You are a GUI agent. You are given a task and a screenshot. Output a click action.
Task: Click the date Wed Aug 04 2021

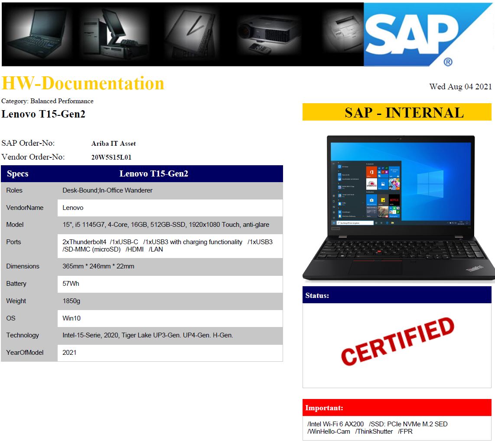(460, 87)
